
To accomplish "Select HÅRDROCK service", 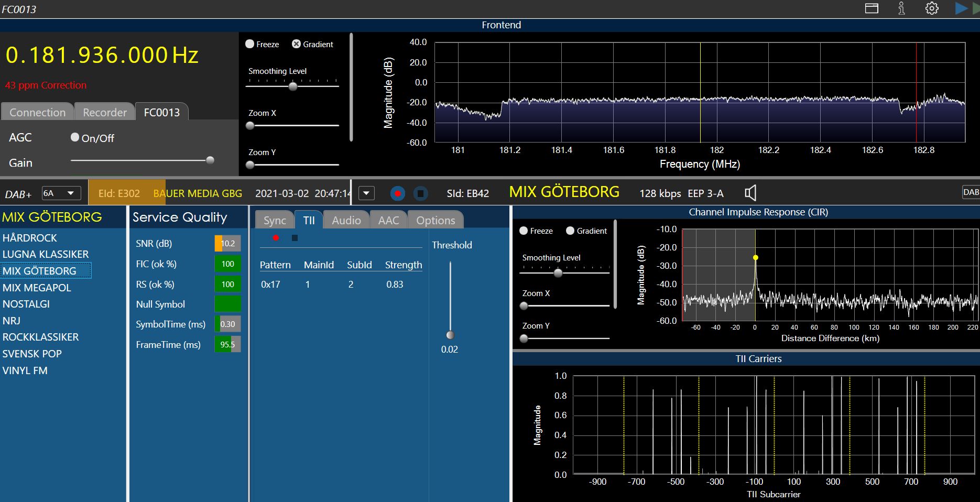I will tap(30, 238).
